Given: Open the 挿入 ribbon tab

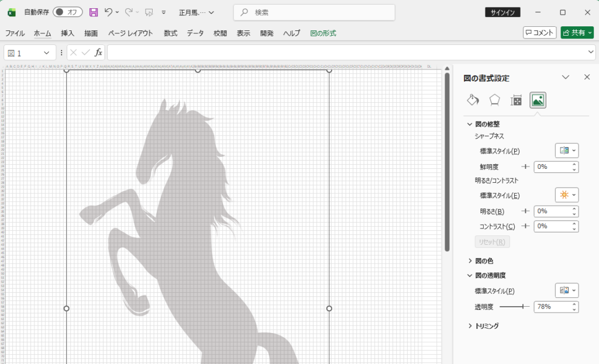Looking at the screenshot, I should tap(68, 33).
